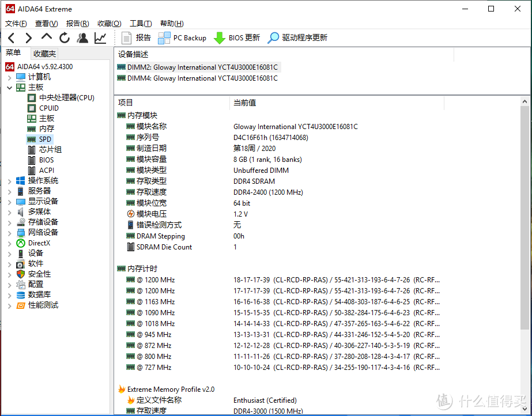532x416 pixels.
Task: Expand the 软件 tree node
Action: (9, 264)
